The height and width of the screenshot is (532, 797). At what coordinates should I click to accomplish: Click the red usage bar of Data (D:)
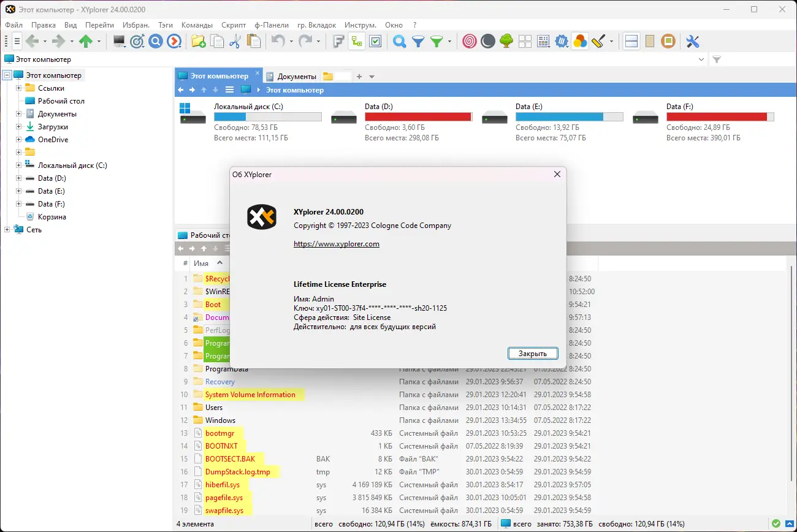click(x=417, y=116)
